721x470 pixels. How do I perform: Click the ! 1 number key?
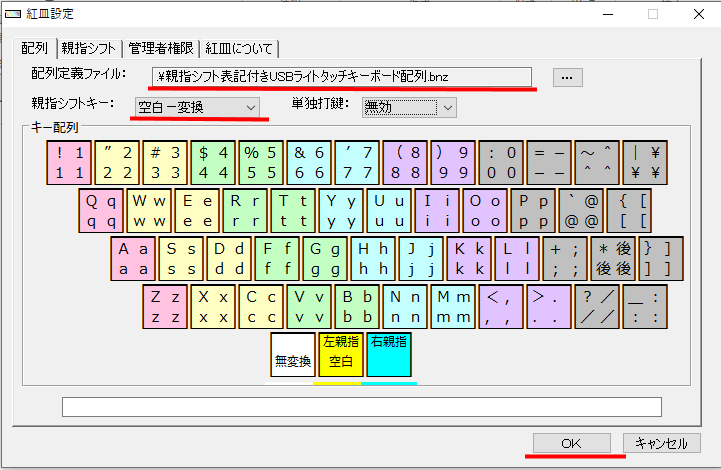coord(69,162)
